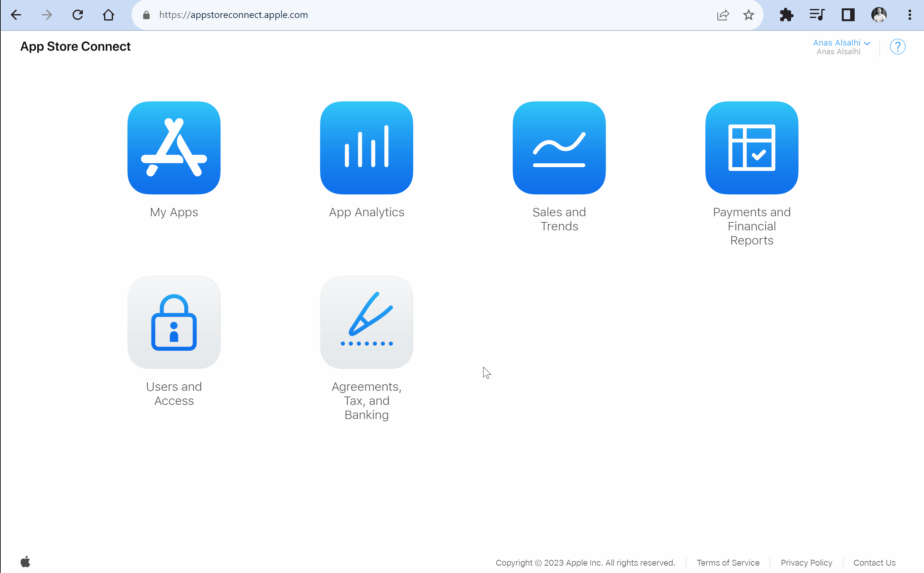The width and height of the screenshot is (924, 573).
Task: Go back with the browser back arrow
Action: (16, 15)
